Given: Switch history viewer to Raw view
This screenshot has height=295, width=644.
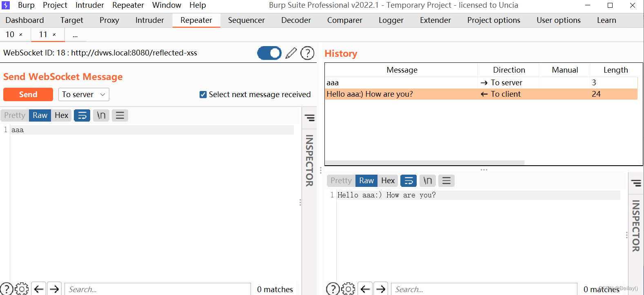Looking at the screenshot, I should pos(366,181).
